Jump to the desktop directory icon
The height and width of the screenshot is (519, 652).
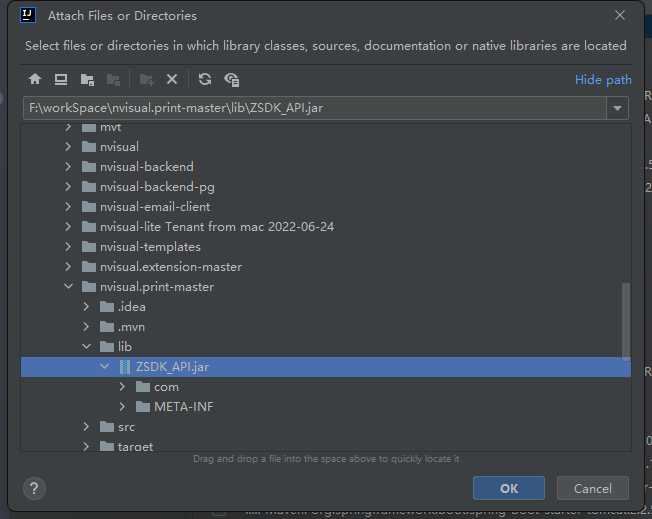point(61,79)
